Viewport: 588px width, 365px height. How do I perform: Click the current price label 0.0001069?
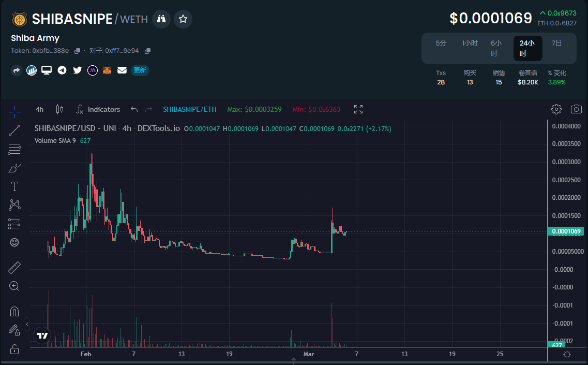(566, 231)
